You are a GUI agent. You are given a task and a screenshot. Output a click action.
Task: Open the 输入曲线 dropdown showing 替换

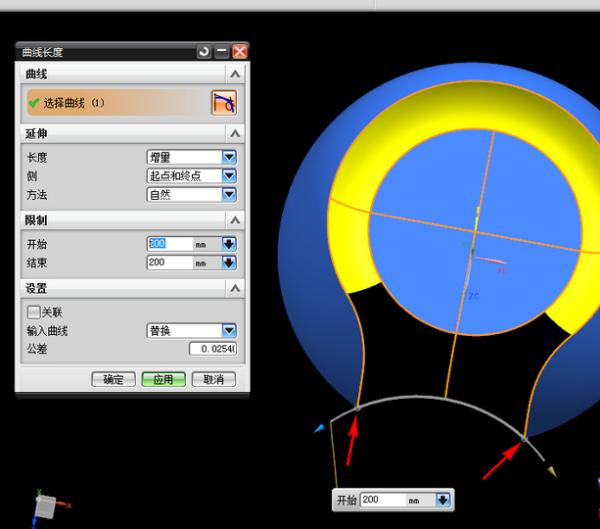(x=229, y=331)
